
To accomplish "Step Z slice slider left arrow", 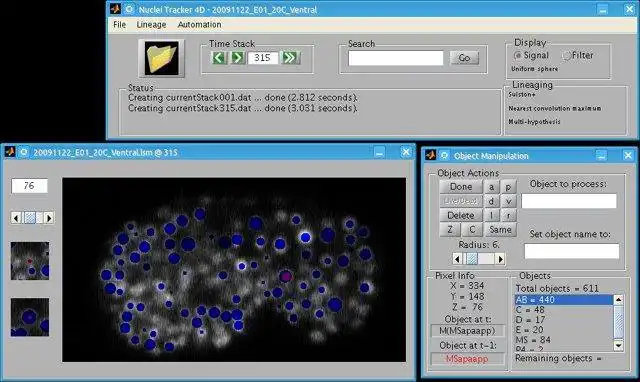I will [x=16, y=218].
